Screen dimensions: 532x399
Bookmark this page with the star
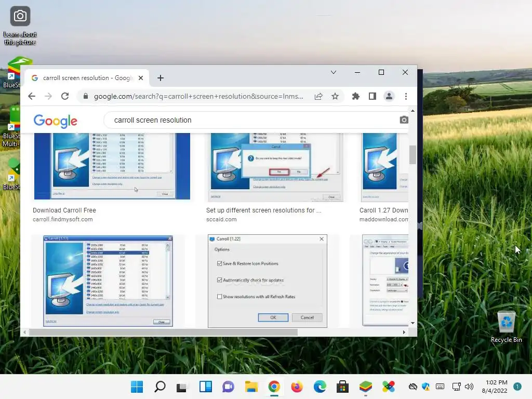[x=335, y=96]
